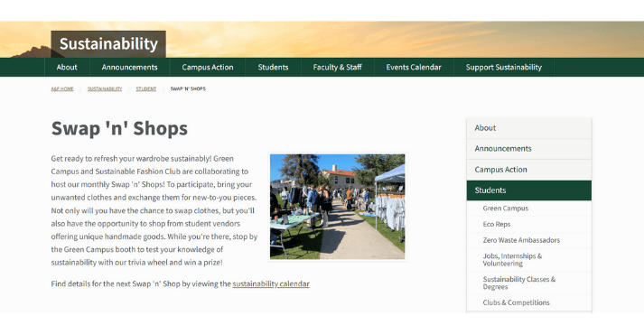Open the About item in top navigation bar
This screenshot has width=644, height=334.
coord(67,68)
